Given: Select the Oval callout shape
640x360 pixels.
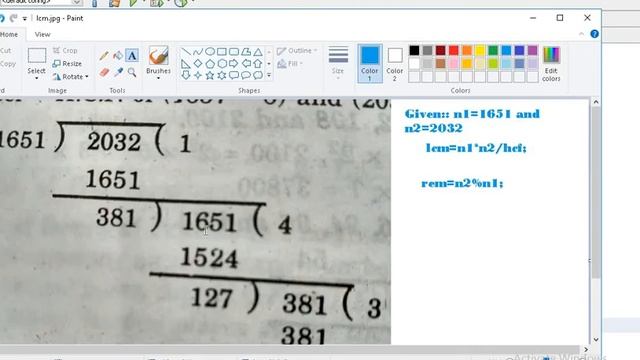Looking at the screenshot, I should 246,75.
